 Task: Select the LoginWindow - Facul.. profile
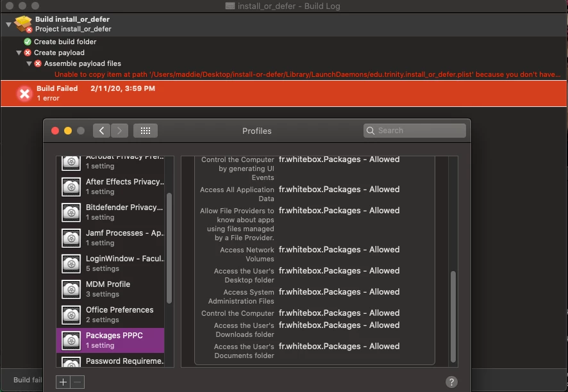[110, 263]
